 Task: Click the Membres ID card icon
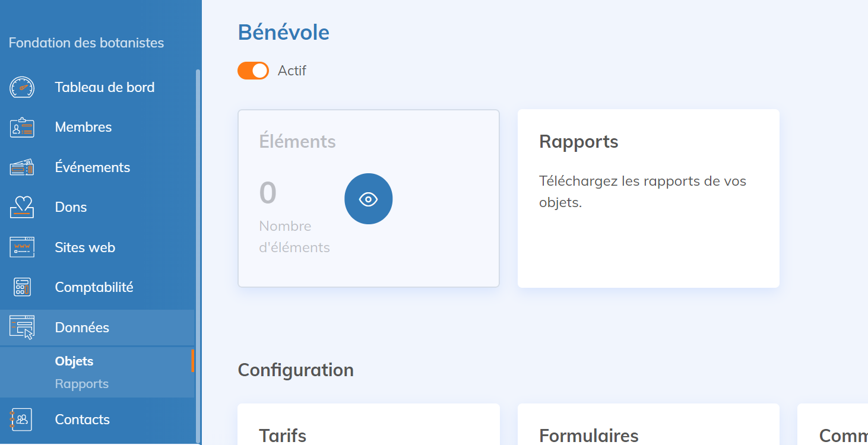coord(22,128)
